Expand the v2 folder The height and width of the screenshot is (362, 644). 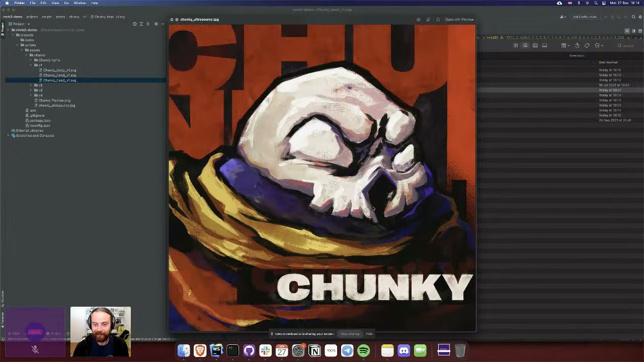point(31,85)
